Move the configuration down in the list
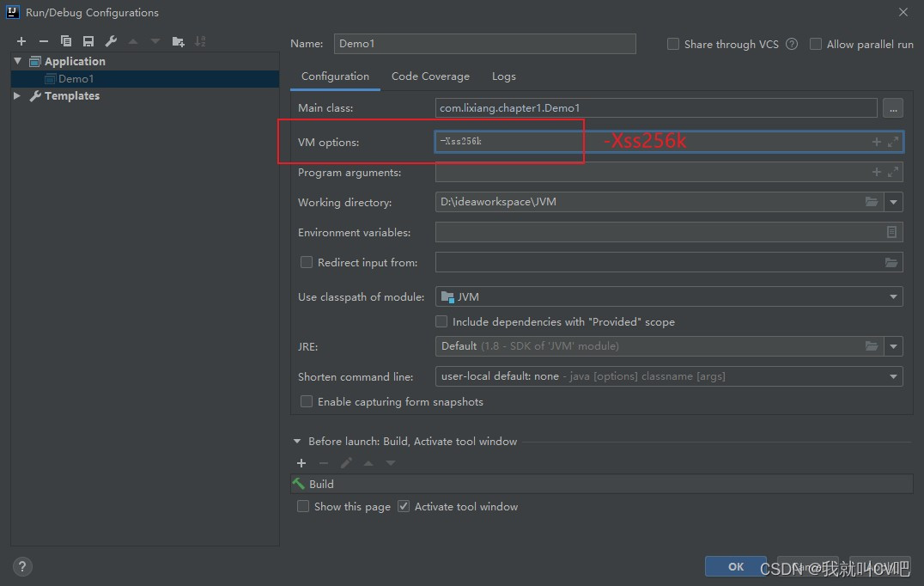The height and width of the screenshot is (586, 924). click(155, 41)
